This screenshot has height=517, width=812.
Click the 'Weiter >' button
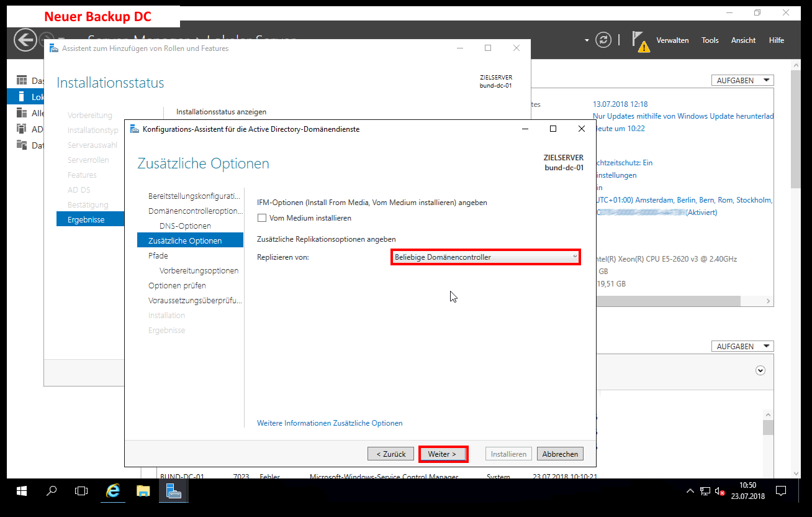[443, 454]
